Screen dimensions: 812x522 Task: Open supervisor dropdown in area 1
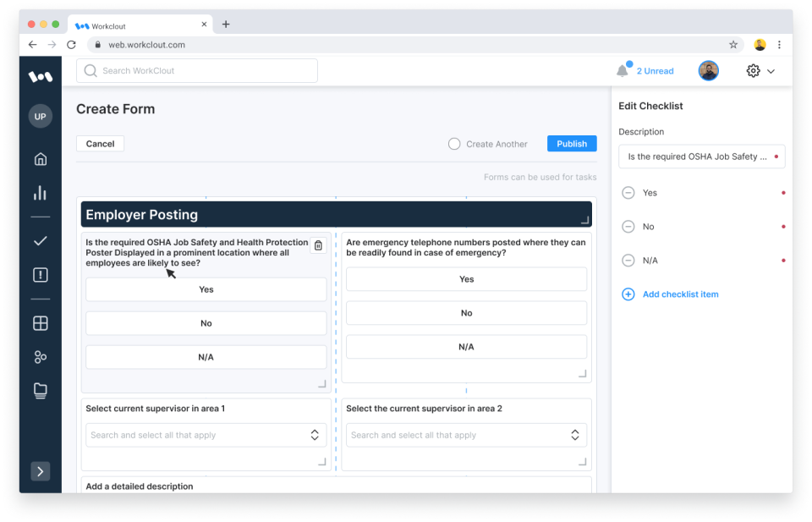pos(314,434)
